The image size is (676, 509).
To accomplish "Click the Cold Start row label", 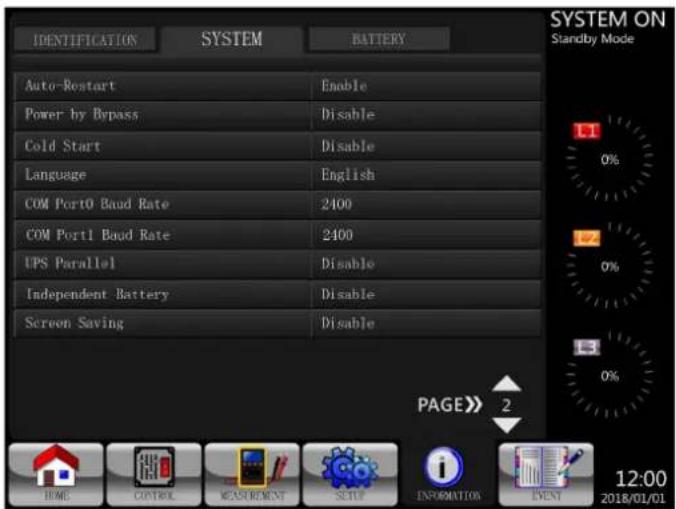I will point(63,146).
